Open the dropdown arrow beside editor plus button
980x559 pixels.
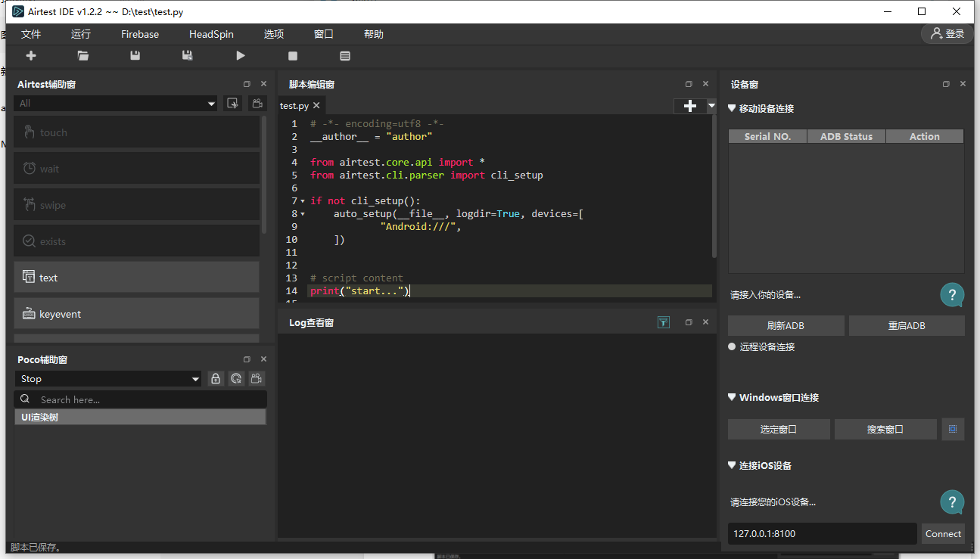711,107
